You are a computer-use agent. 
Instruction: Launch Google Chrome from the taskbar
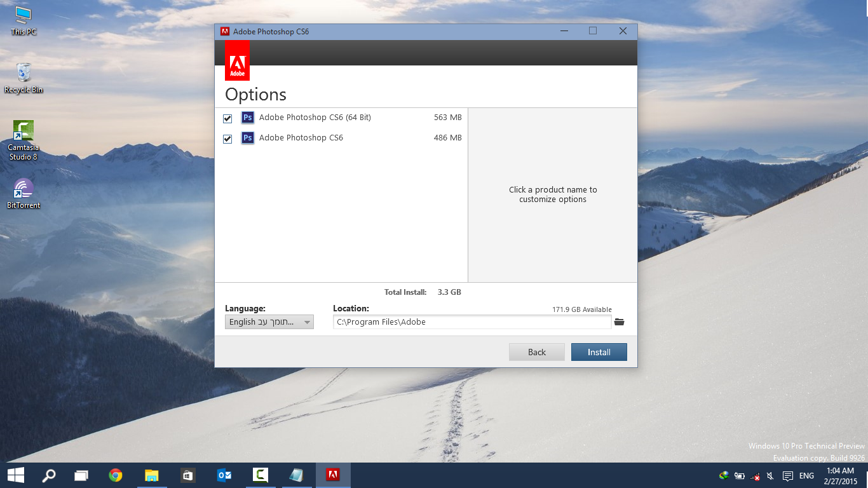(x=115, y=475)
